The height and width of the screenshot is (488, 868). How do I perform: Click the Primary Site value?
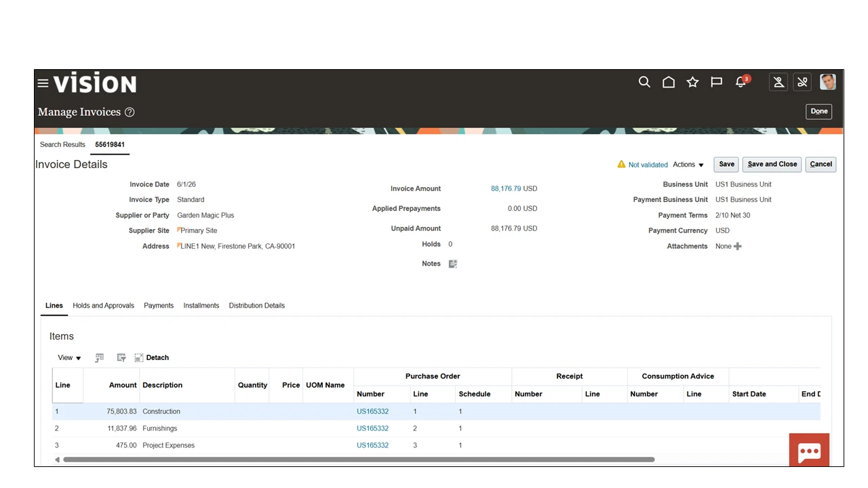pyautogui.click(x=199, y=231)
